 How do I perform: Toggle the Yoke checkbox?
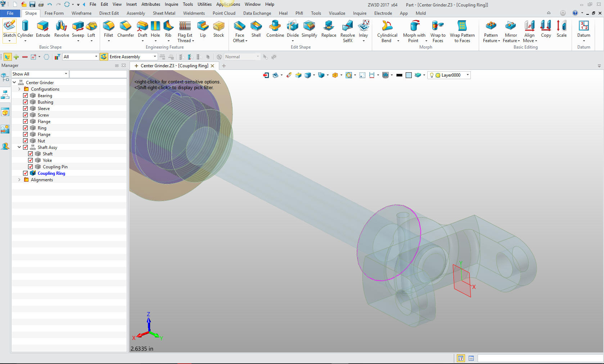coord(31,160)
